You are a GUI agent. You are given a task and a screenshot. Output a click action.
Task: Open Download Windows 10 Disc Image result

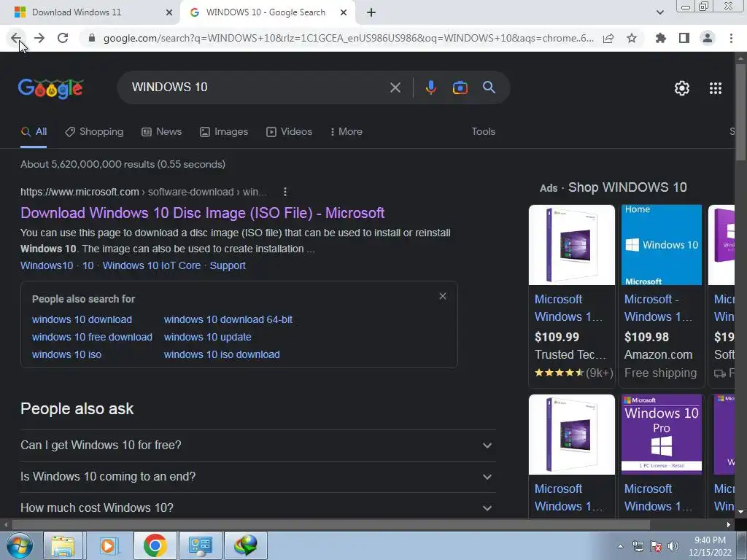pos(203,213)
